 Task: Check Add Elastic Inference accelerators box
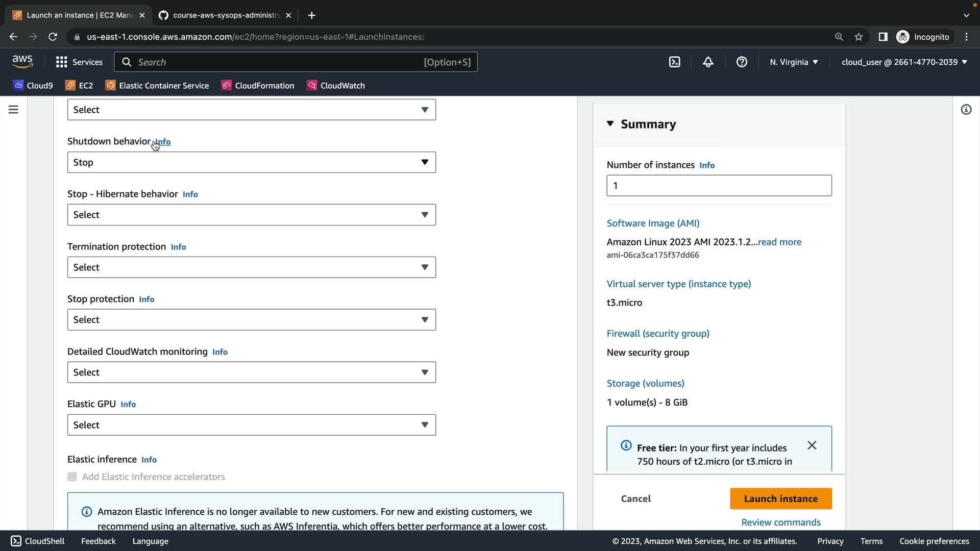point(72,477)
